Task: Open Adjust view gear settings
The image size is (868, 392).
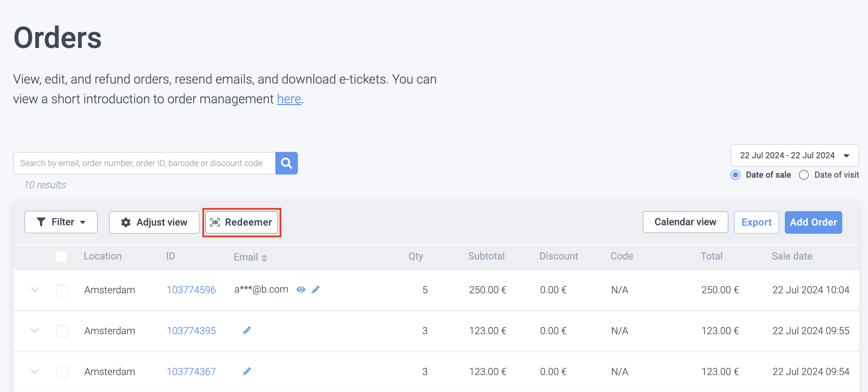Action: 154,222
